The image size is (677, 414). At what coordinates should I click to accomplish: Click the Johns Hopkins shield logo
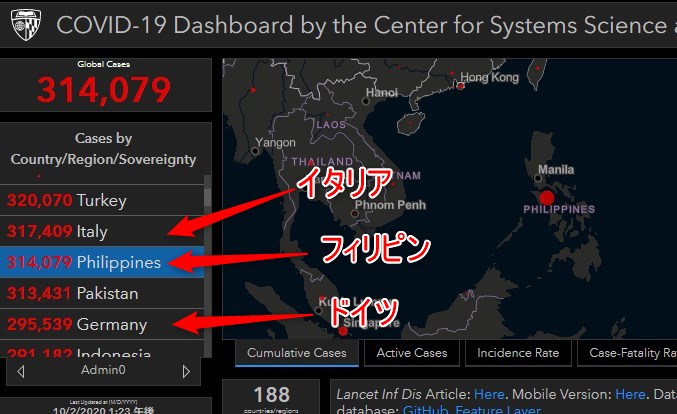tap(26, 25)
